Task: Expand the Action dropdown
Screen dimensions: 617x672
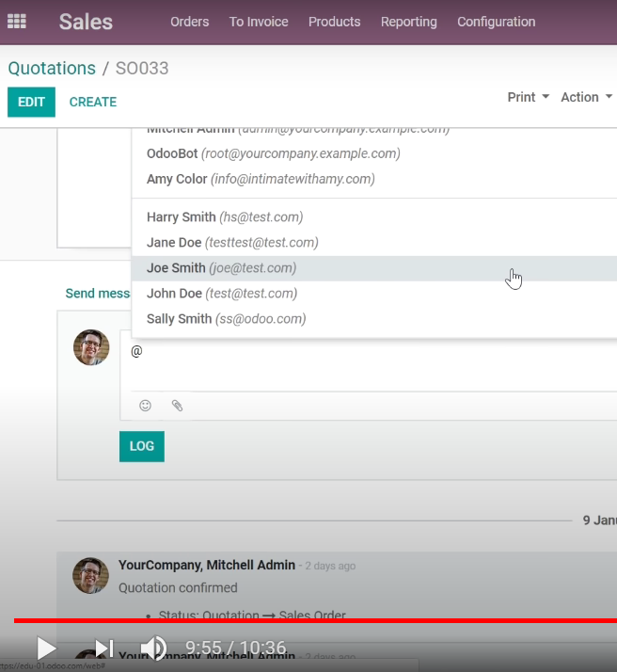Action: click(586, 97)
